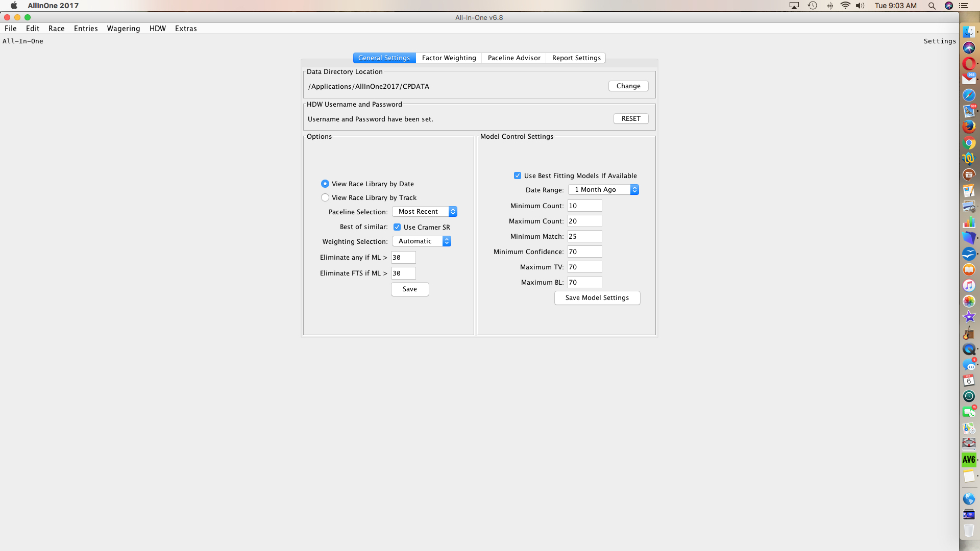The width and height of the screenshot is (980, 551).
Task: Open Spotlight search in the menu bar
Action: point(932,6)
